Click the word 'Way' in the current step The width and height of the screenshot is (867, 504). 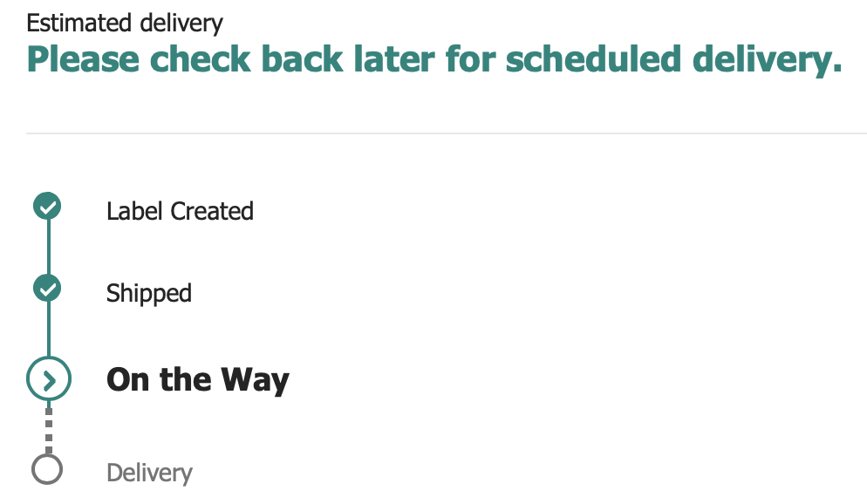tap(255, 380)
